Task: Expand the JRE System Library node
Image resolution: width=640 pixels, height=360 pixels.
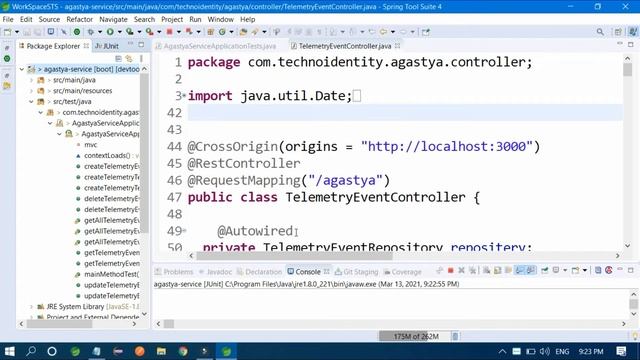Action: 31,307
